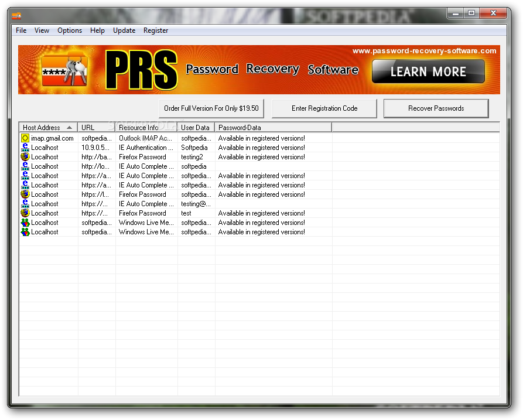Sort by the Password-Data column header
The width and height of the screenshot is (523, 420).
(273, 128)
